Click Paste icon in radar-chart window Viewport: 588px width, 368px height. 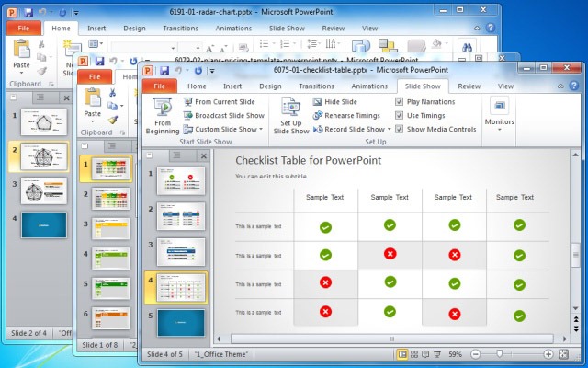22,49
